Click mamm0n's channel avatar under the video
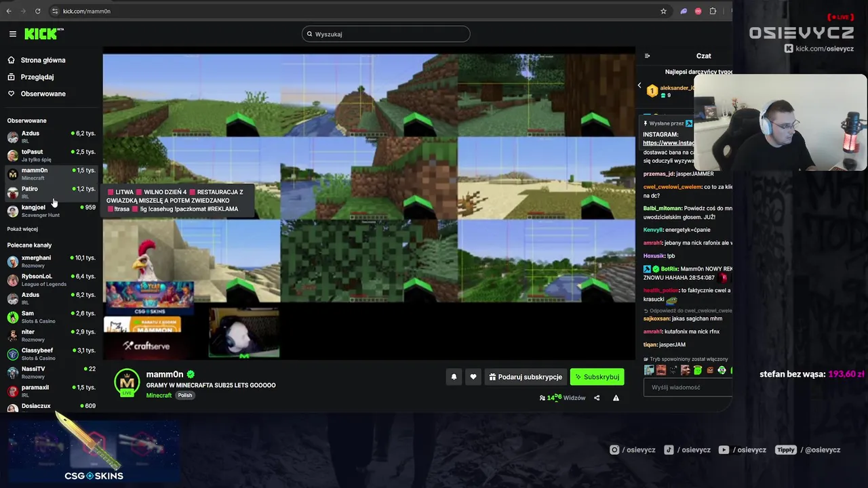The width and height of the screenshot is (868, 488). point(127,383)
